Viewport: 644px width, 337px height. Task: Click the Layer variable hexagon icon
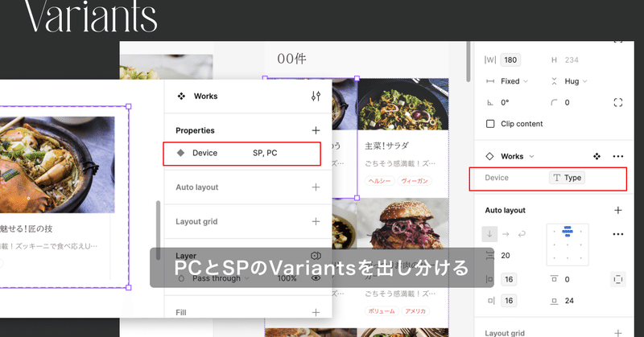click(316, 256)
